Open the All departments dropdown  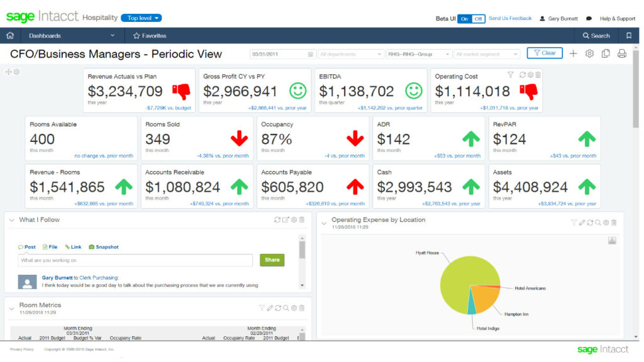pyautogui.click(x=350, y=54)
